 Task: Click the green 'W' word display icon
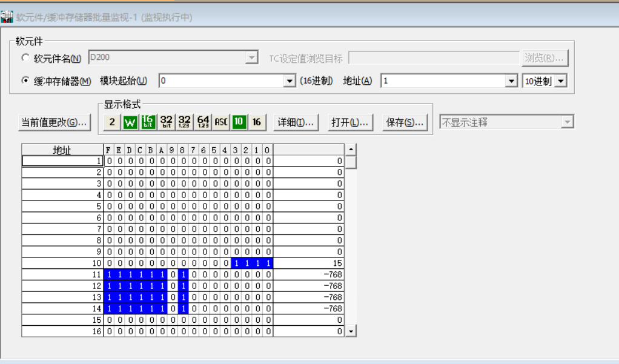pyautogui.click(x=130, y=122)
